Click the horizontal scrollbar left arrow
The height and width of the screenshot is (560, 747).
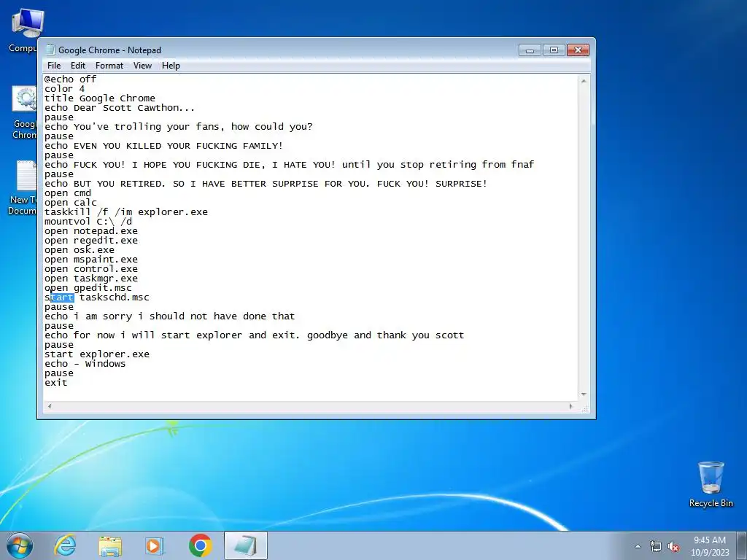tap(50, 406)
